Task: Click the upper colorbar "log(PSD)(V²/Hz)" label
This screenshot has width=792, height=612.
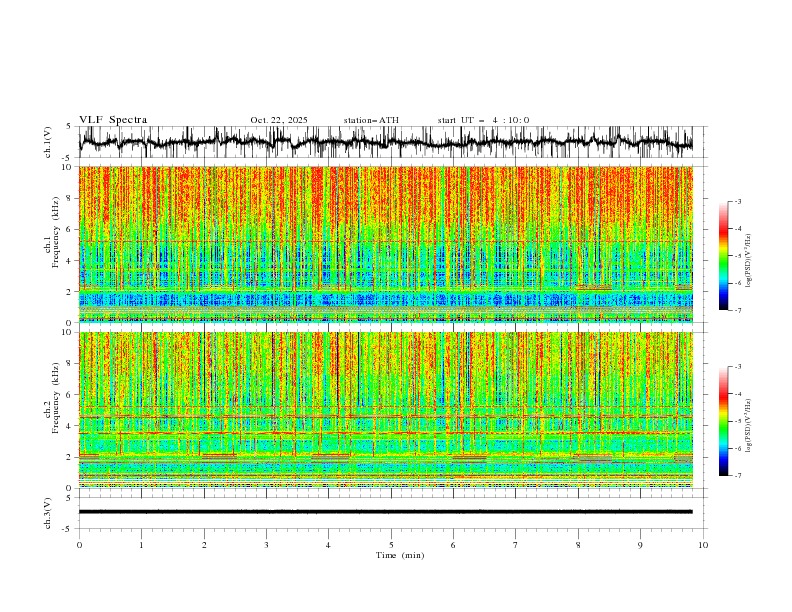Action: click(x=748, y=261)
